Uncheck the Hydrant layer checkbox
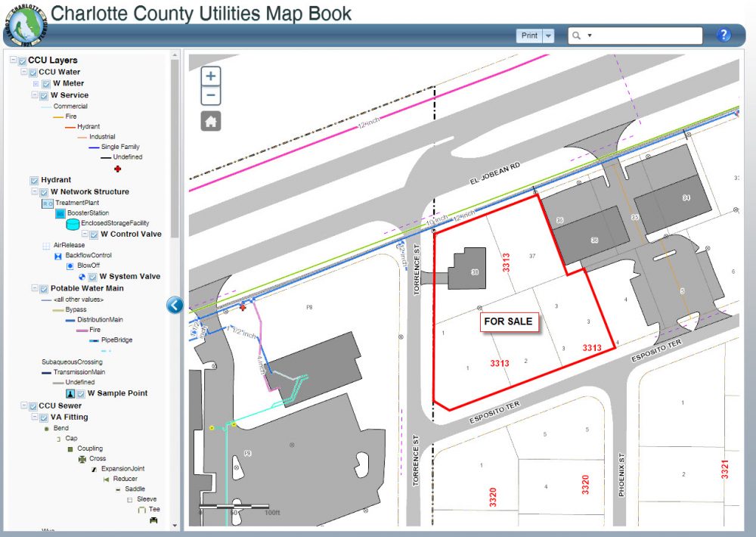This screenshot has width=756, height=537. 34,180
